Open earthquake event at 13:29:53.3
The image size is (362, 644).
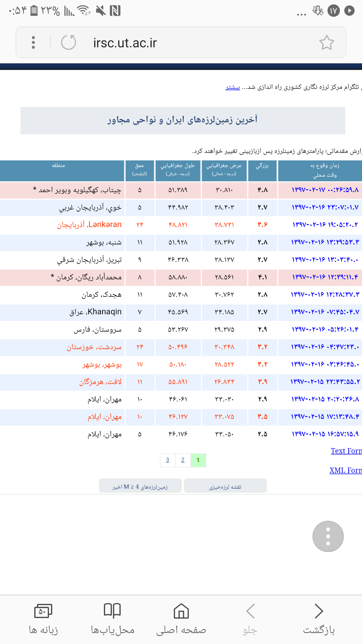coord(325,242)
